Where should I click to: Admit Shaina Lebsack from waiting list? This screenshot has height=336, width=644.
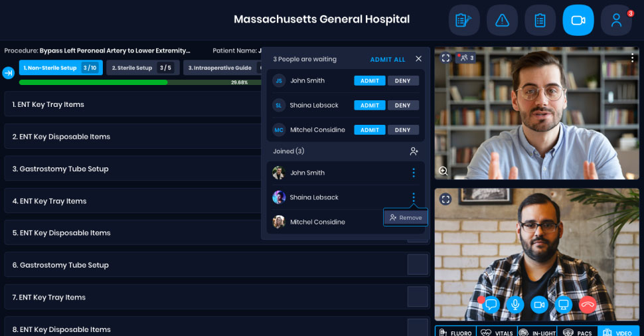pyautogui.click(x=369, y=105)
